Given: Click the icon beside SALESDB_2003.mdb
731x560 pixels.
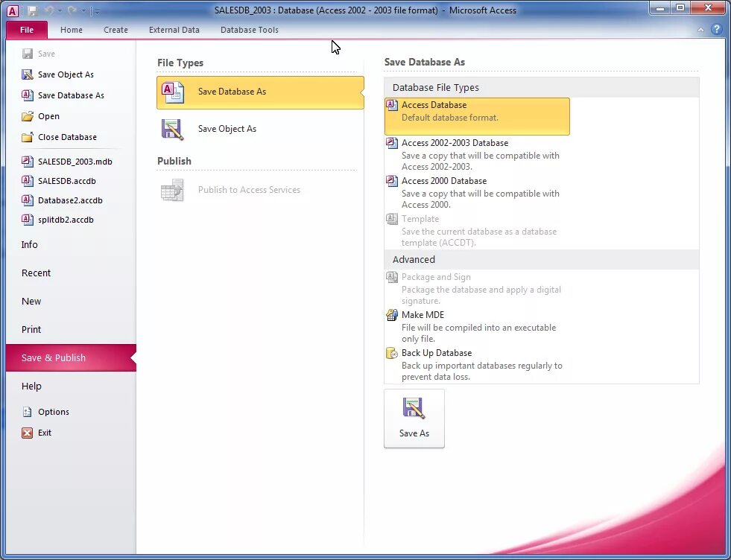Looking at the screenshot, I should pyautogui.click(x=28, y=161).
